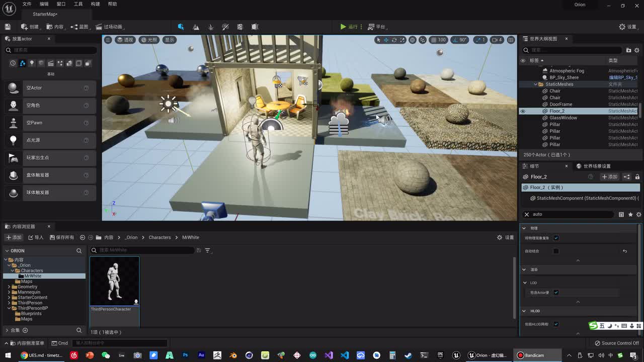Choose the scale gizmo tool

click(x=402, y=40)
